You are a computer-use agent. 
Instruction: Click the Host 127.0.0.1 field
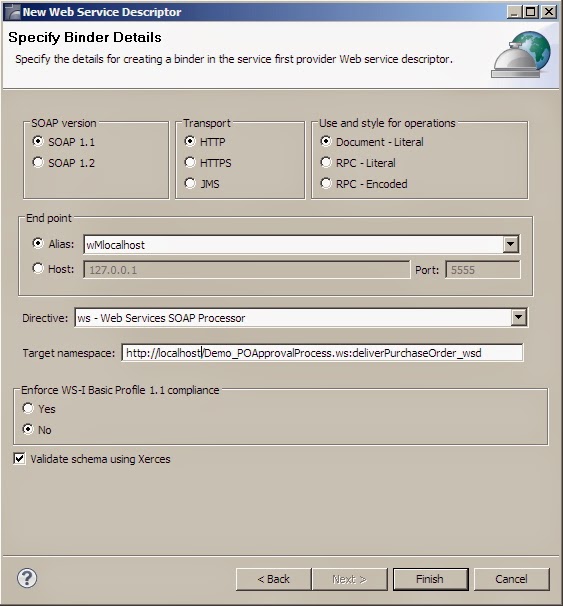(247, 270)
